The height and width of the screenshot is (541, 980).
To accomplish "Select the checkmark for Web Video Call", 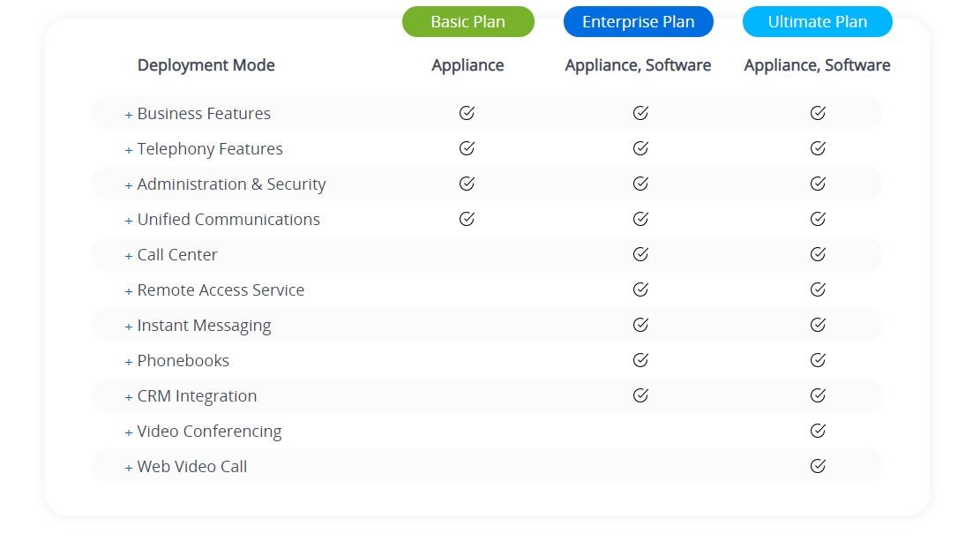I will (x=818, y=466).
